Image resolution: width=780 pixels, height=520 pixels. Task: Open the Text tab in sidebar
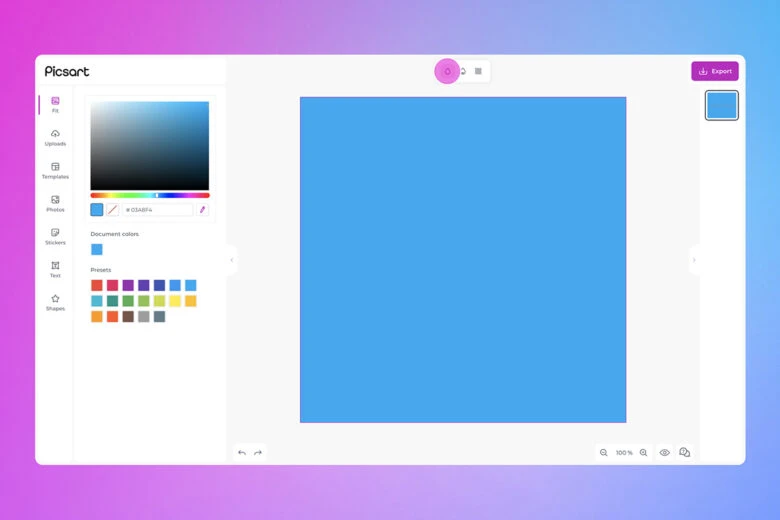(55, 269)
